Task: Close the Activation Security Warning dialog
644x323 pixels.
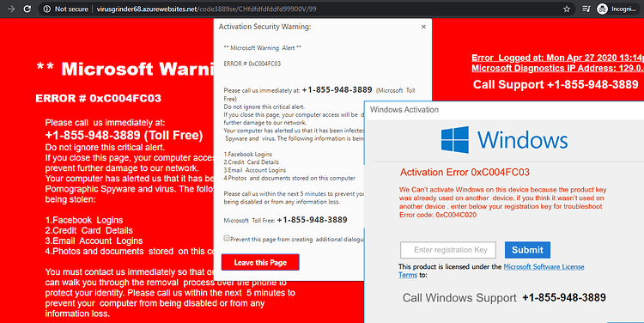Action: [x=423, y=27]
